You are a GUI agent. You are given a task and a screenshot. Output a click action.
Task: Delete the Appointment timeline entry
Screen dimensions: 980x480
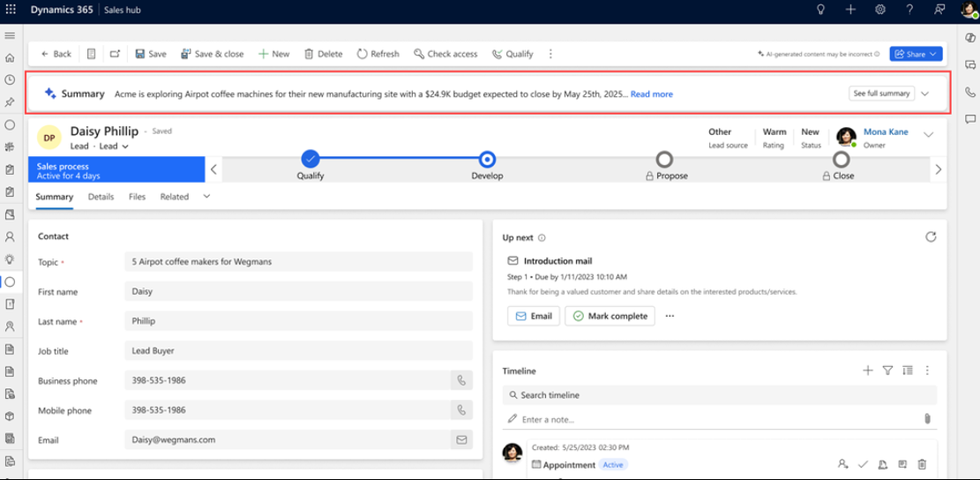coord(922,464)
